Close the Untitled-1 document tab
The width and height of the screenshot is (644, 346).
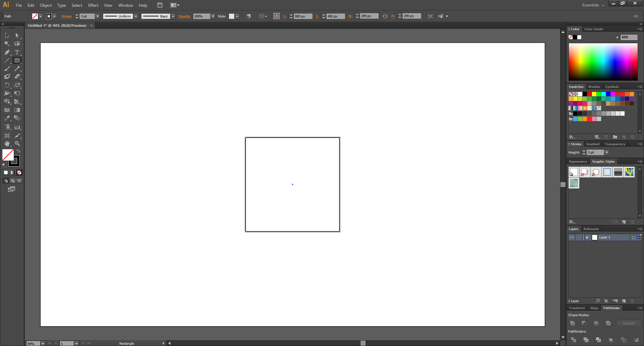92,25
